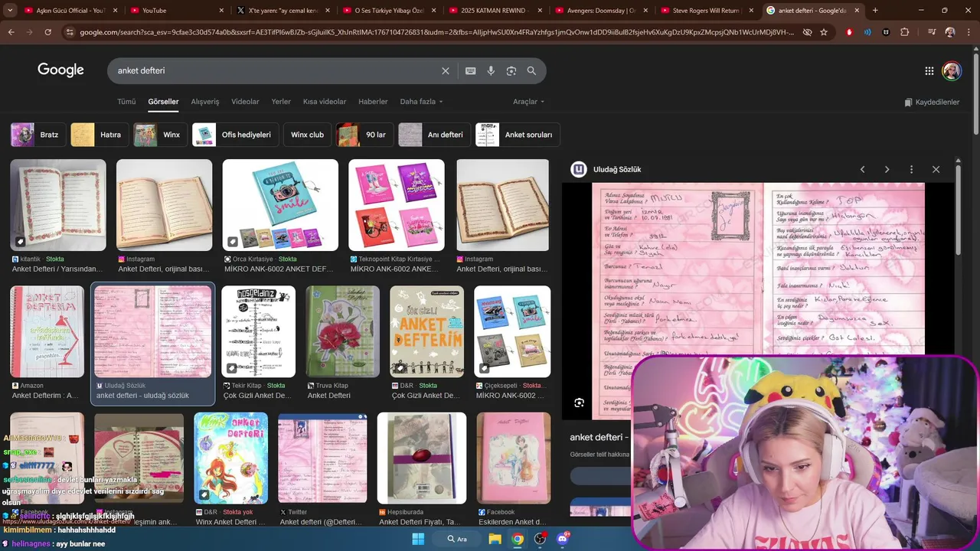Filter by the Winx chip
The height and width of the screenshot is (551, 980).
click(x=161, y=135)
